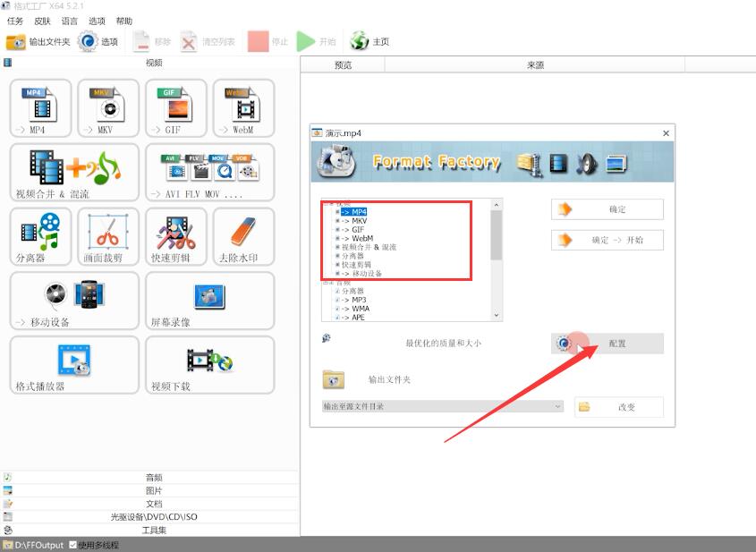Open the 分离器 tile in main panel

41,237
